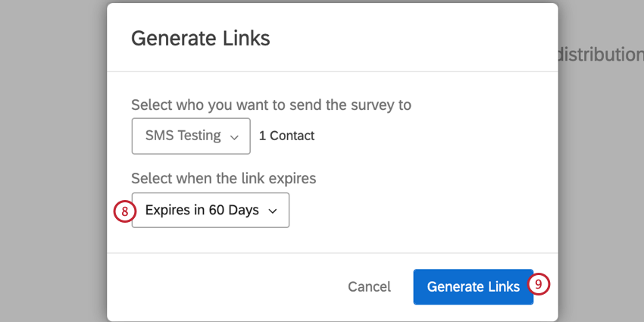
Task: Click the partially hidden "distribution" text behind the dialog
Action: click(600, 55)
